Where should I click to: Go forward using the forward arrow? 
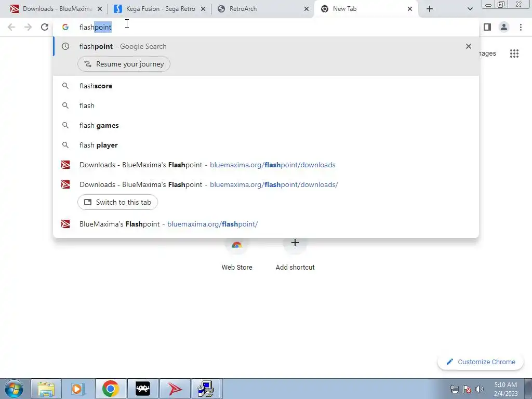coord(28,27)
